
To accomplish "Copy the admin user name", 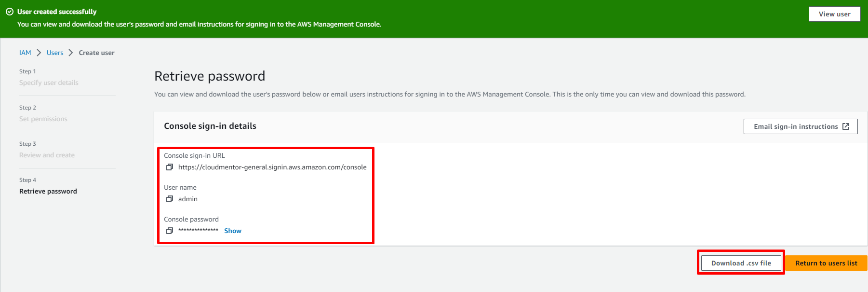I will [x=169, y=199].
